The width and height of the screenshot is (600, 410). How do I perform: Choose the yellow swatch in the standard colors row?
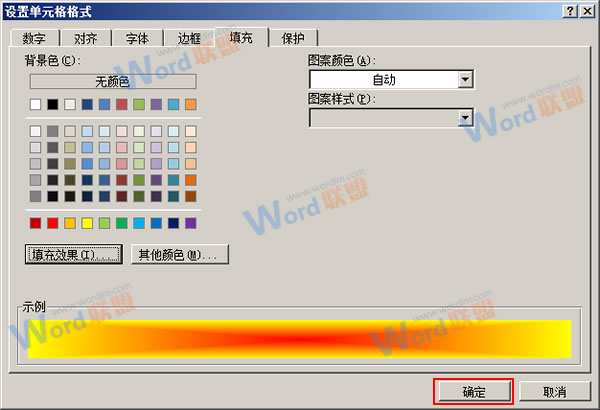tap(87, 223)
